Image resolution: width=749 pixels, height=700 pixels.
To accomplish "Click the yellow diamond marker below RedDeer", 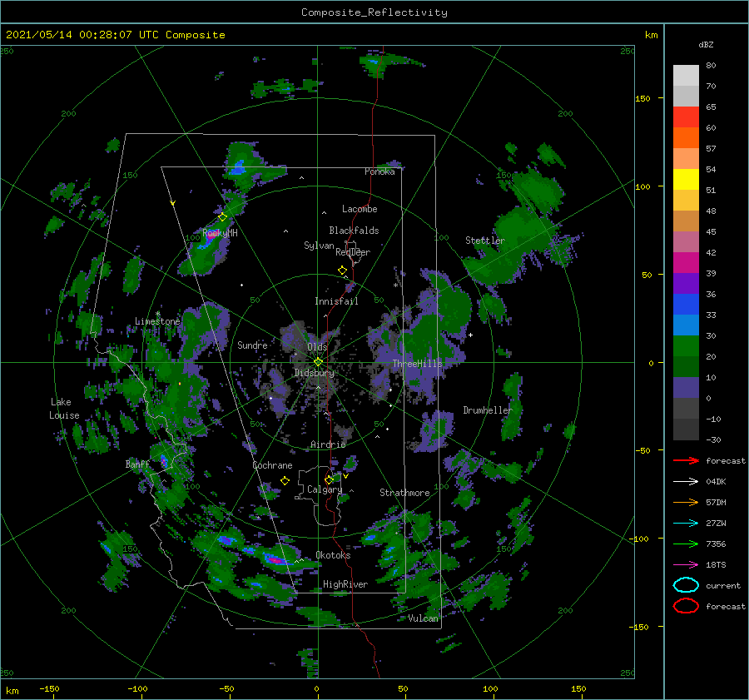I will [343, 271].
